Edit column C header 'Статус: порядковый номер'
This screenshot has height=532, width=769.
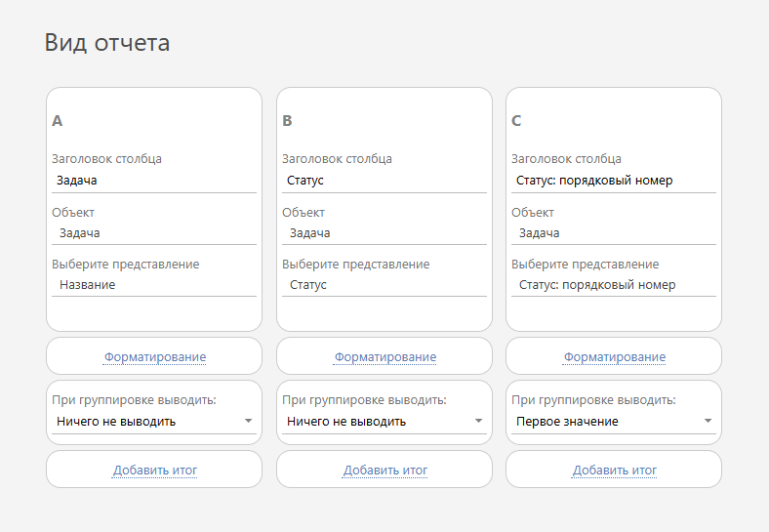pos(614,181)
